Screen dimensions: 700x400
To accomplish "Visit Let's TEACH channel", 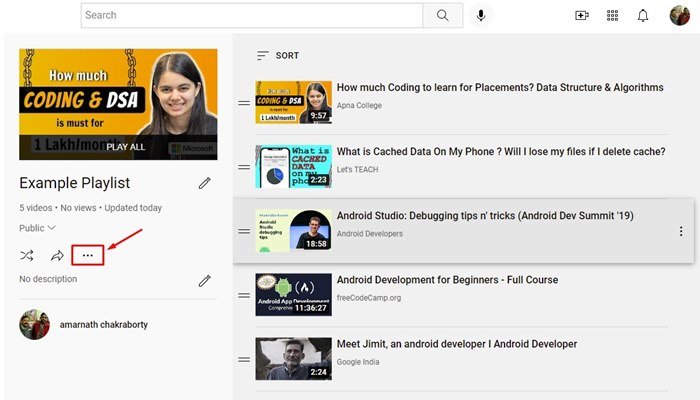I will coord(358,170).
